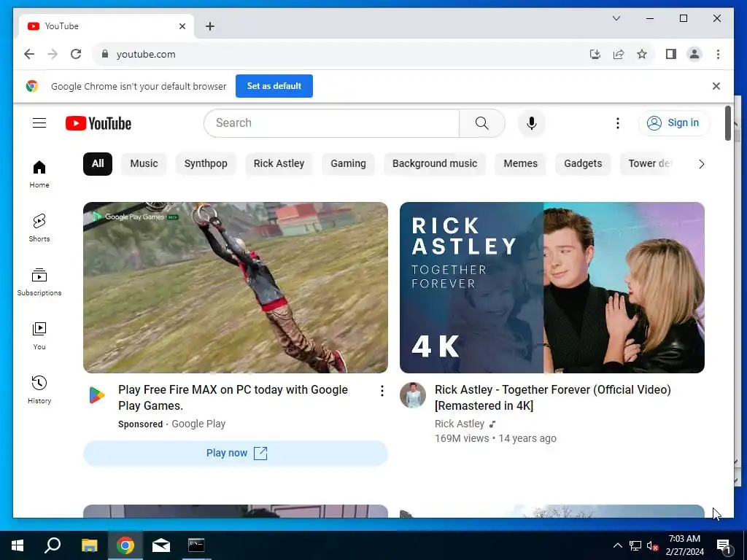This screenshot has height=560, width=747.
Task: Reload the youtube.com page
Action: point(76,54)
